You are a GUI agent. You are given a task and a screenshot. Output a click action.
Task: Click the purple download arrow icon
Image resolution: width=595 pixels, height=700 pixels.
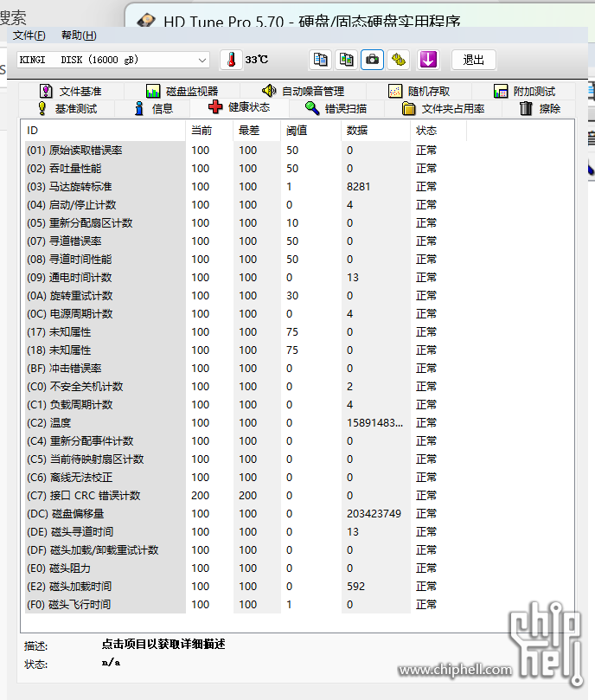428,60
